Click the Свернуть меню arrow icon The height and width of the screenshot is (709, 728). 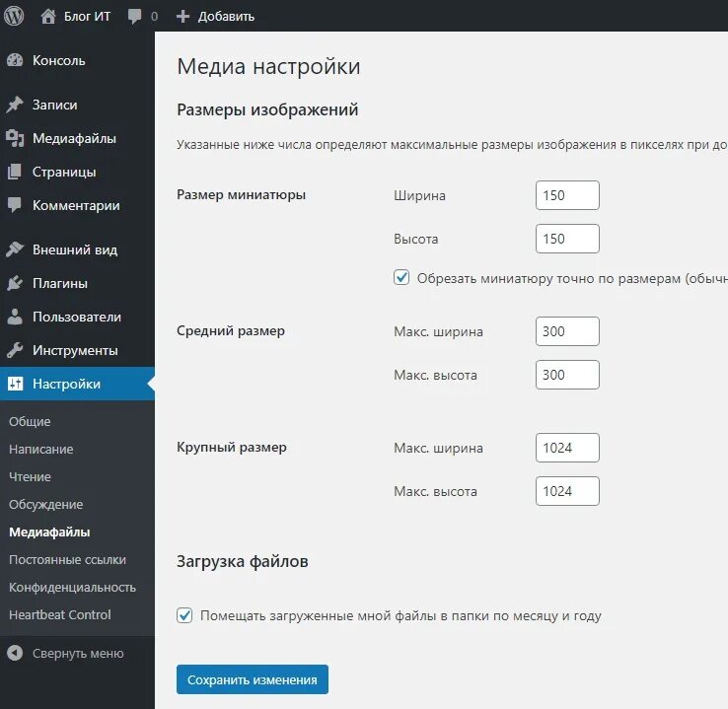[15, 654]
